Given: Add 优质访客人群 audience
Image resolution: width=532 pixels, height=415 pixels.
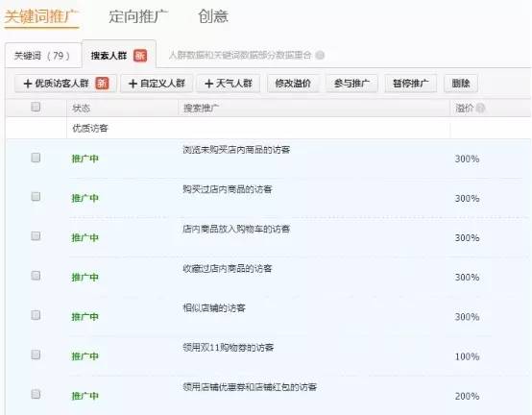Looking at the screenshot, I should pos(66,84).
